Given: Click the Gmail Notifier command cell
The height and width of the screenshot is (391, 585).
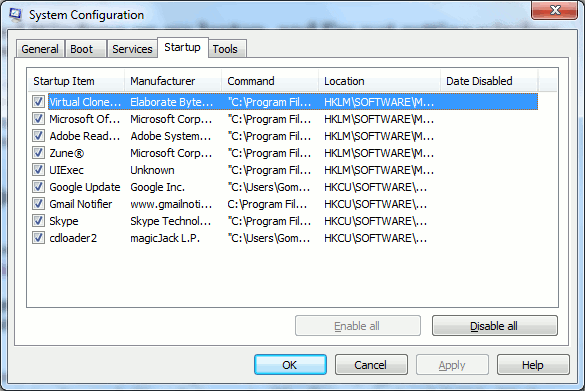Looking at the screenshot, I should coord(267,204).
